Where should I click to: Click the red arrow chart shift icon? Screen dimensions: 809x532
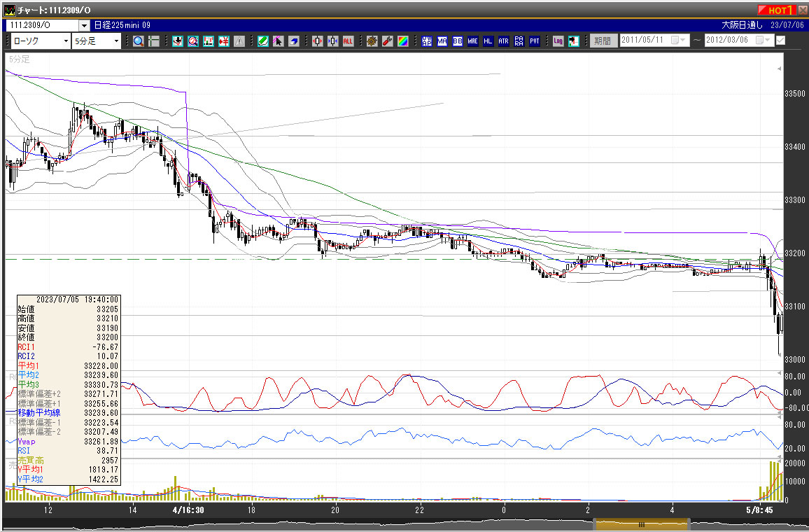pos(573,41)
